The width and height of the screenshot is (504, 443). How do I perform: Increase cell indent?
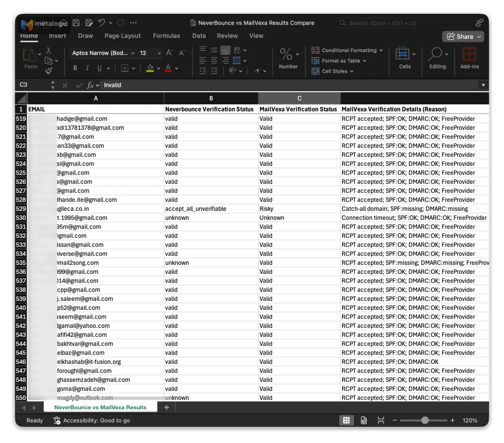tap(214, 71)
